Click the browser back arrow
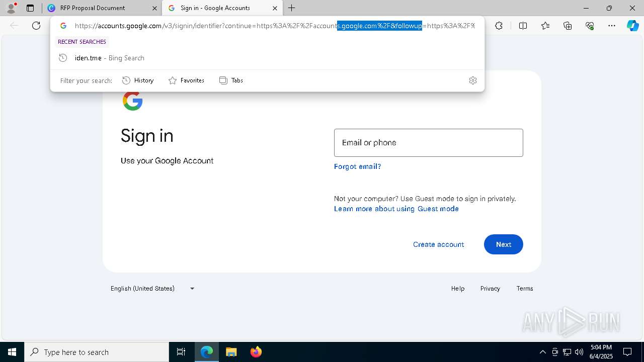This screenshot has width=644, height=362. tap(14, 26)
